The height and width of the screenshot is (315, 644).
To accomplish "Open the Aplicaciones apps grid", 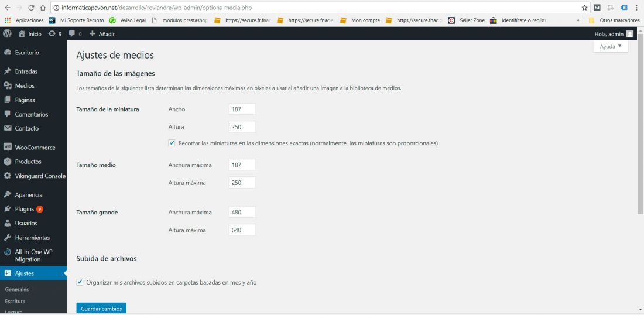I will (24, 20).
